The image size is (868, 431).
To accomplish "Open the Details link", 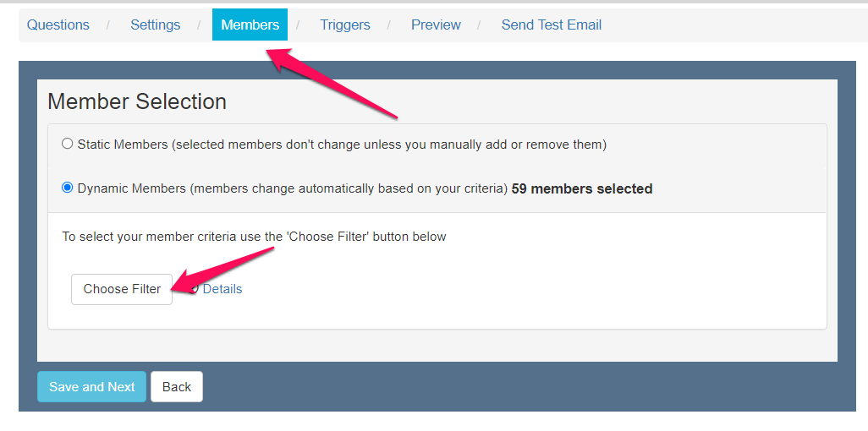I will (222, 289).
